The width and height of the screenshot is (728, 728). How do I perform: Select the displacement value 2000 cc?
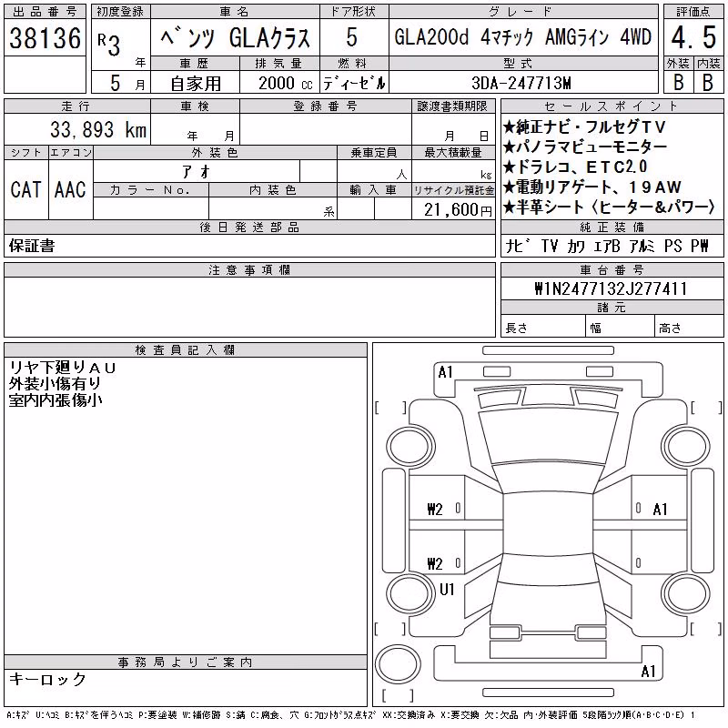(285, 83)
